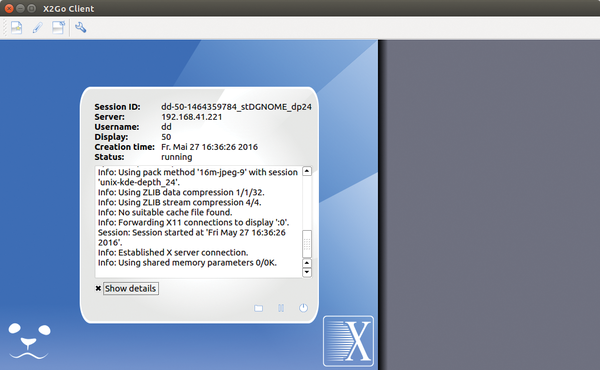Screen dimensions: 600x370
Task: Click log line 'Using ZLIB stream compression 4/4'
Action: point(179,202)
